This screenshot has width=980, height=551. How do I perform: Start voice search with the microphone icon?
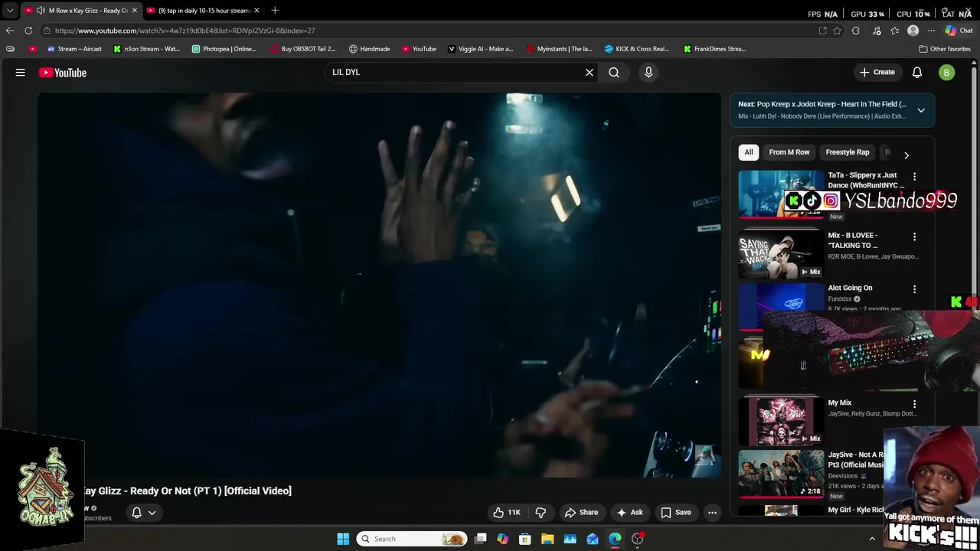648,72
